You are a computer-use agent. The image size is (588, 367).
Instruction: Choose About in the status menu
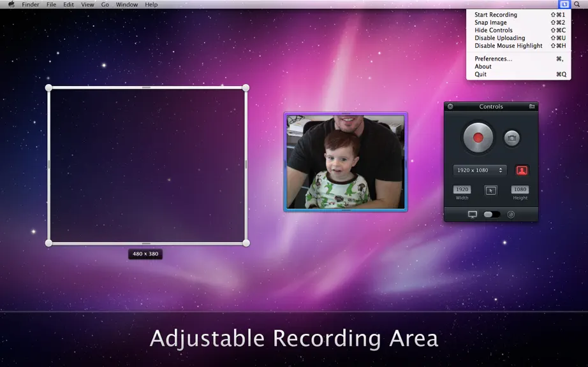[518, 67]
